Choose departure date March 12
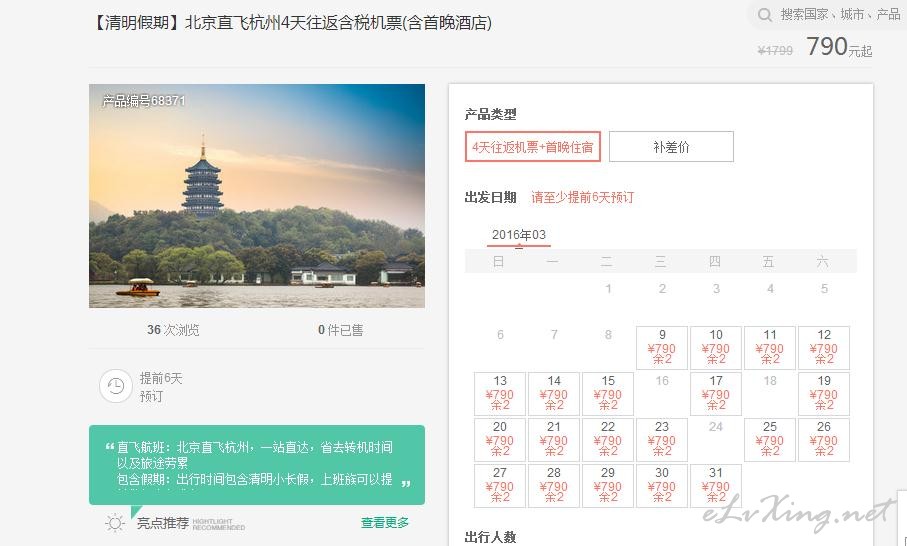907x546 pixels. tap(824, 348)
